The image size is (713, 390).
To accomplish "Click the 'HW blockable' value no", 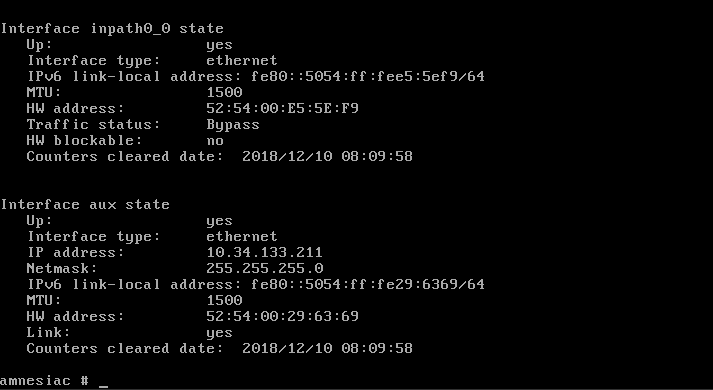I will 215,141.
